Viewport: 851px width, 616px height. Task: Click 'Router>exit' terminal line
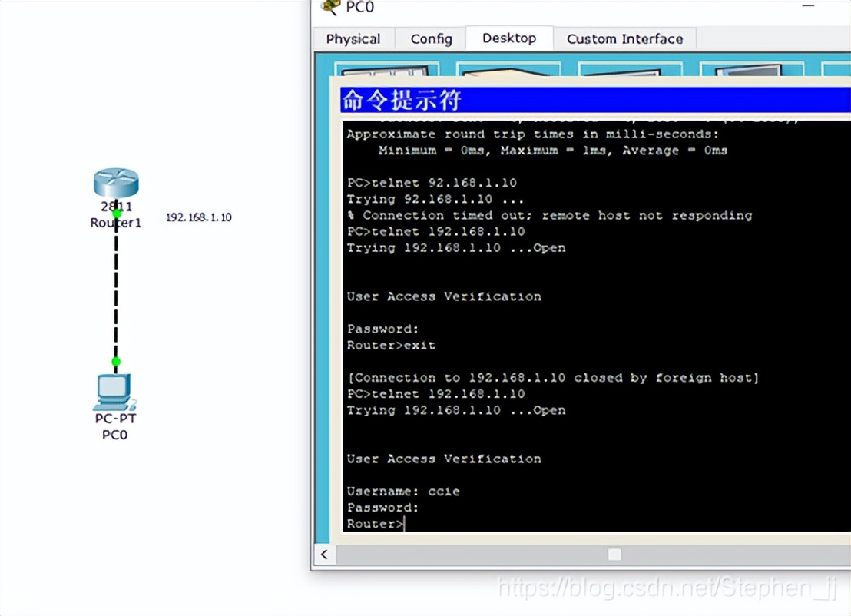point(391,345)
